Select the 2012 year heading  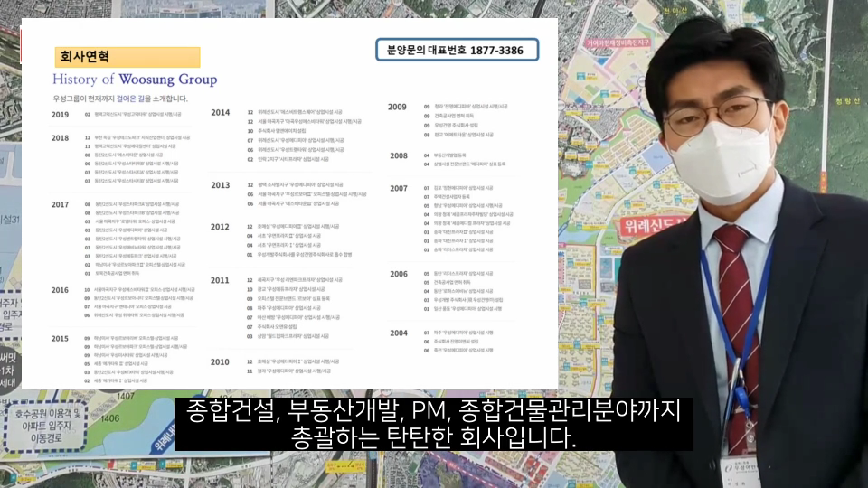[x=220, y=227]
